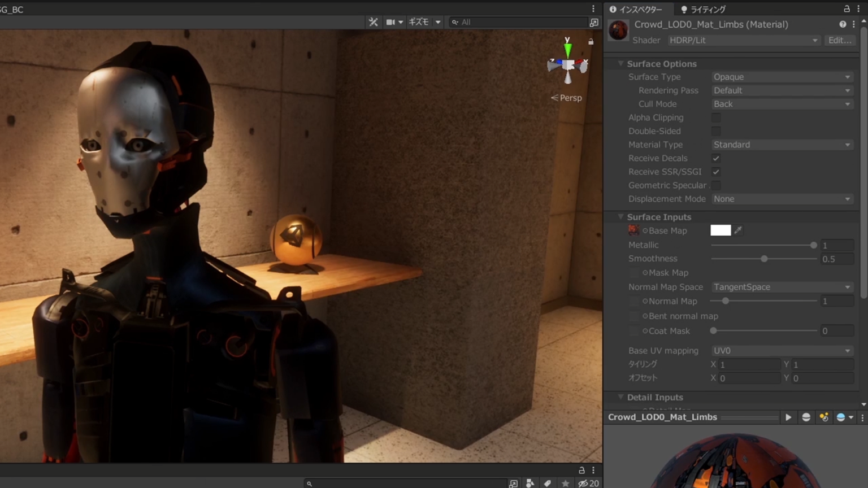The width and height of the screenshot is (868, 488).
Task: Enable Alpha Clipping
Action: 716,117
